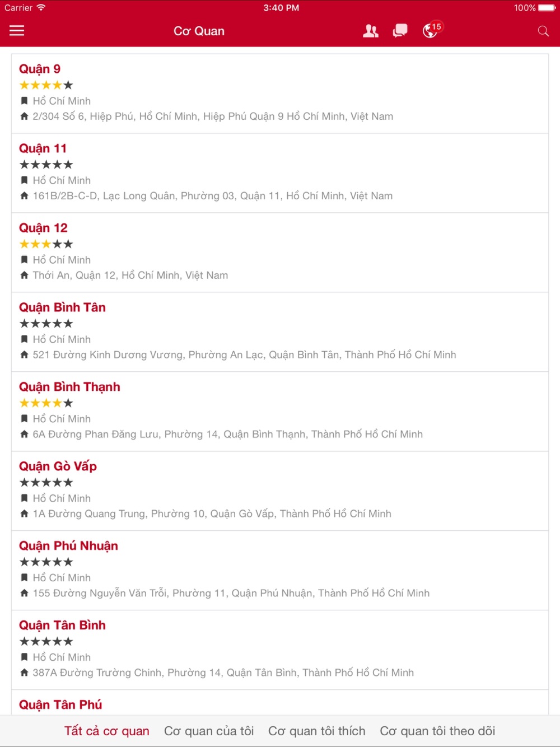This screenshot has height=747, width=560.
Task: Open the Quận 9 entry
Action: click(x=280, y=94)
